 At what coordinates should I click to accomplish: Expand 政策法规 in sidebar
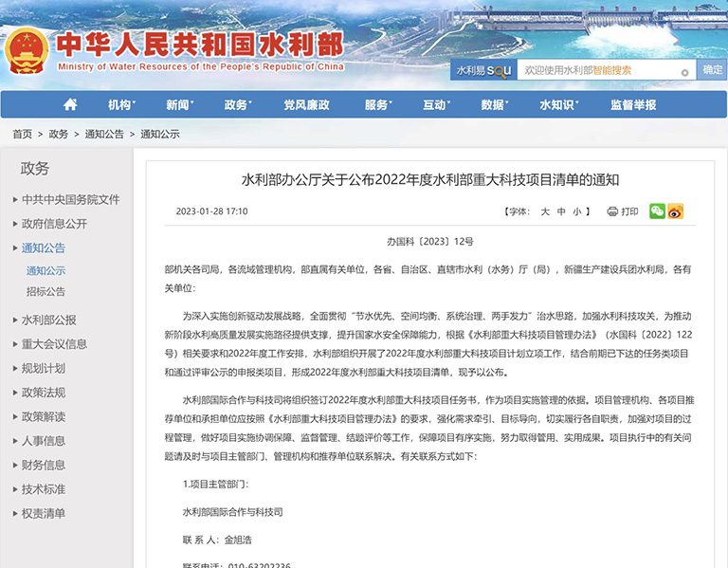tap(44, 393)
